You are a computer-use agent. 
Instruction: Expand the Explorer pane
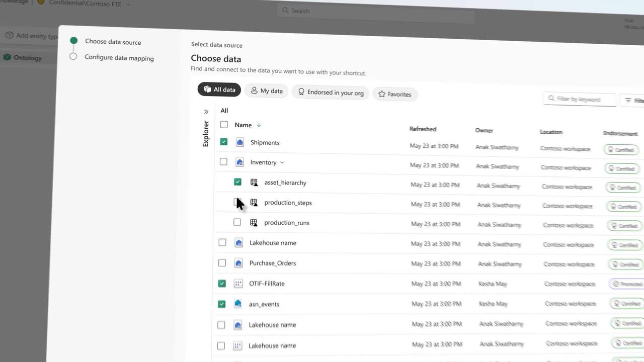click(x=206, y=112)
